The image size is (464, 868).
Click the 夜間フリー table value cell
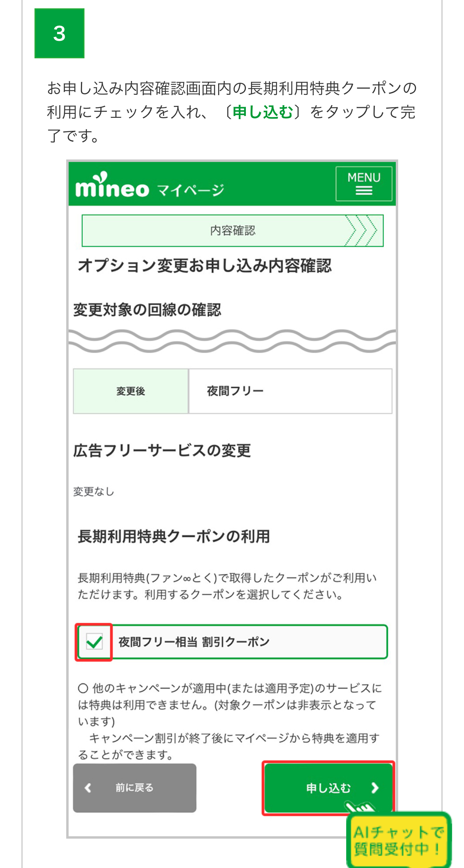pos(290,391)
